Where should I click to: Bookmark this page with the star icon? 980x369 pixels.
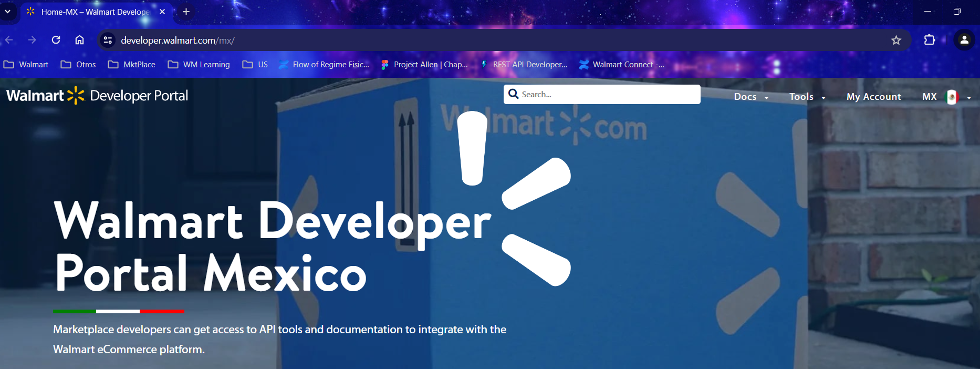point(896,40)
